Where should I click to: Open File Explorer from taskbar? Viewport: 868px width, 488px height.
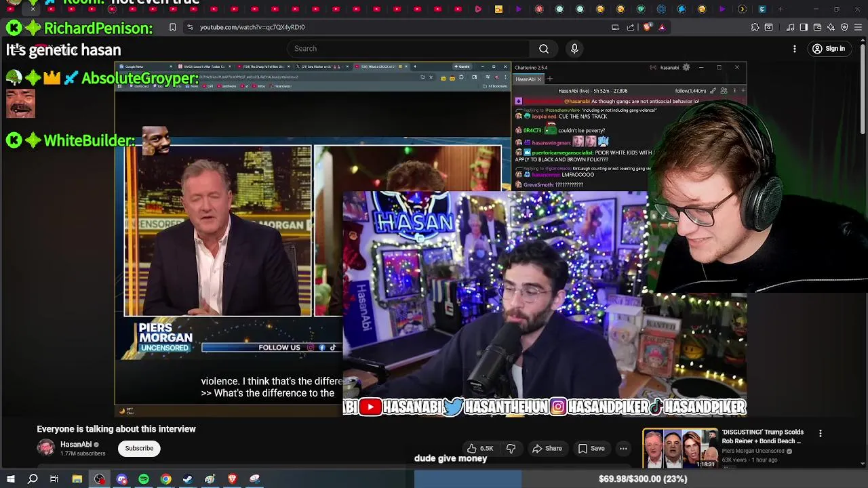[x=77, y=479]
